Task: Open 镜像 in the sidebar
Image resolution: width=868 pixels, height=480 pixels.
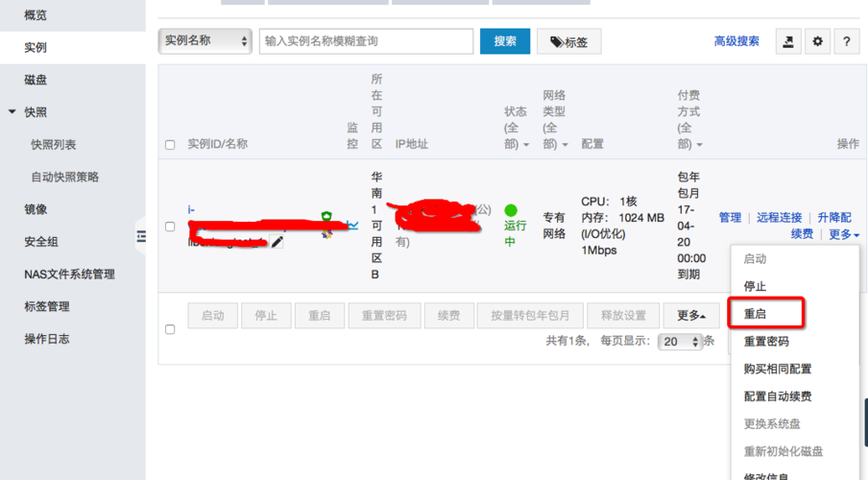Action: [x=36, y=209]
